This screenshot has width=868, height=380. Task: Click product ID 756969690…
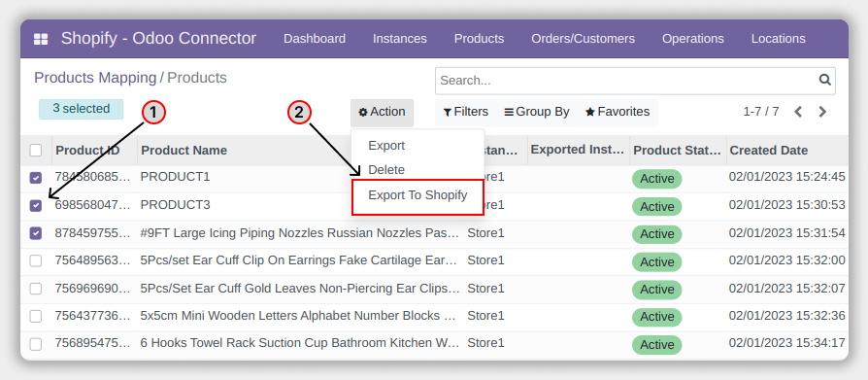pyautogui.click(x=93, y=289)
